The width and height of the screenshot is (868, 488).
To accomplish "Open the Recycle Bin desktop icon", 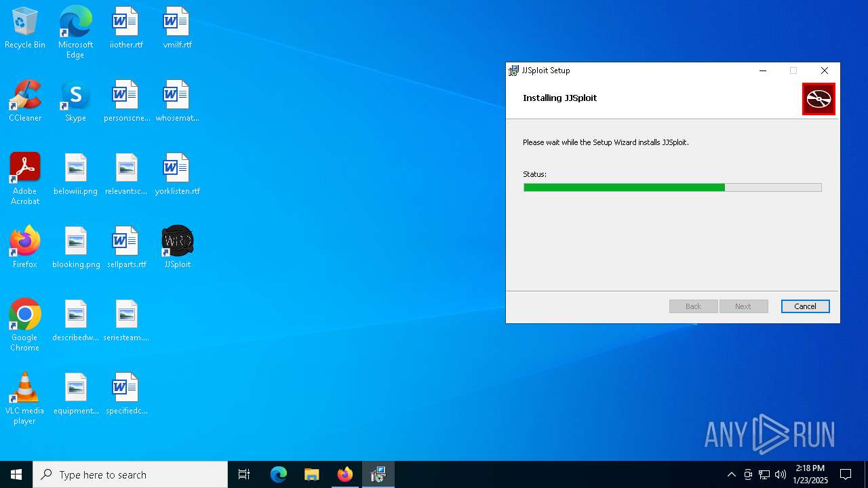I will (x=25, y=28).
